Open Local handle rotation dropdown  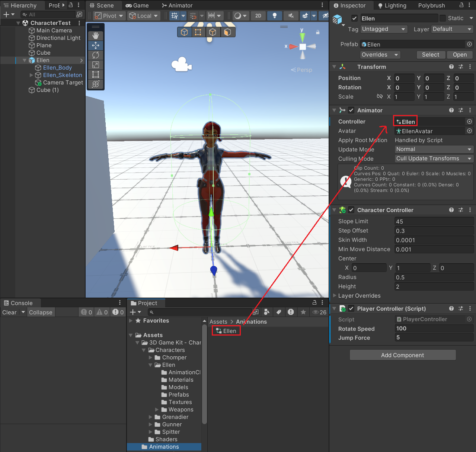(x=144, y=16)
